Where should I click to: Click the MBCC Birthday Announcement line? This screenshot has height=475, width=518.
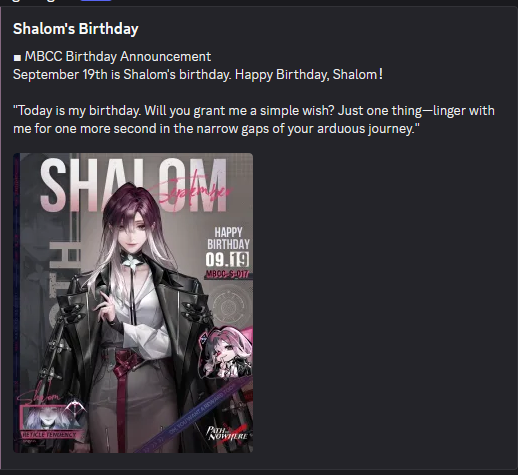coord(118,56)
